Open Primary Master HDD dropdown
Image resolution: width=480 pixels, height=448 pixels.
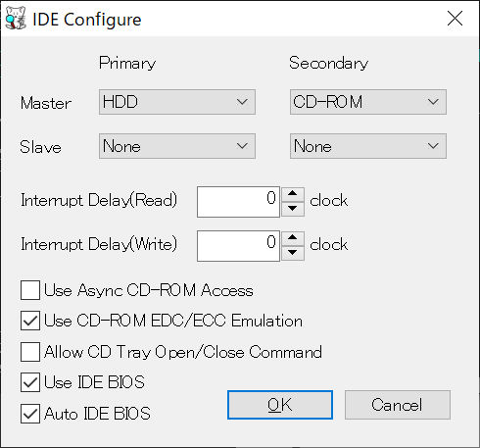tap(177, 102)
